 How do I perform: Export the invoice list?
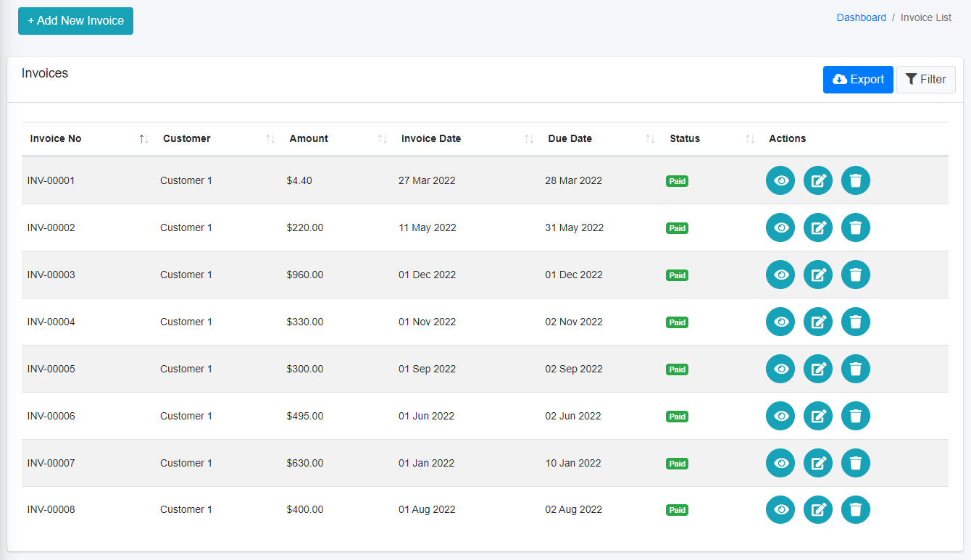tap(858, 80)
